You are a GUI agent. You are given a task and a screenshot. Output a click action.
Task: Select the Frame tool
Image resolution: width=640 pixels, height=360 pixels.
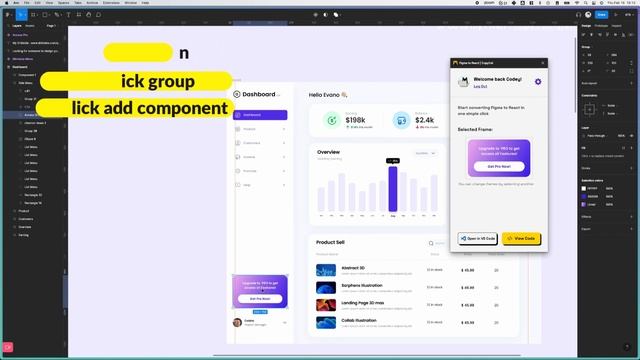click(x=33, y=15)
